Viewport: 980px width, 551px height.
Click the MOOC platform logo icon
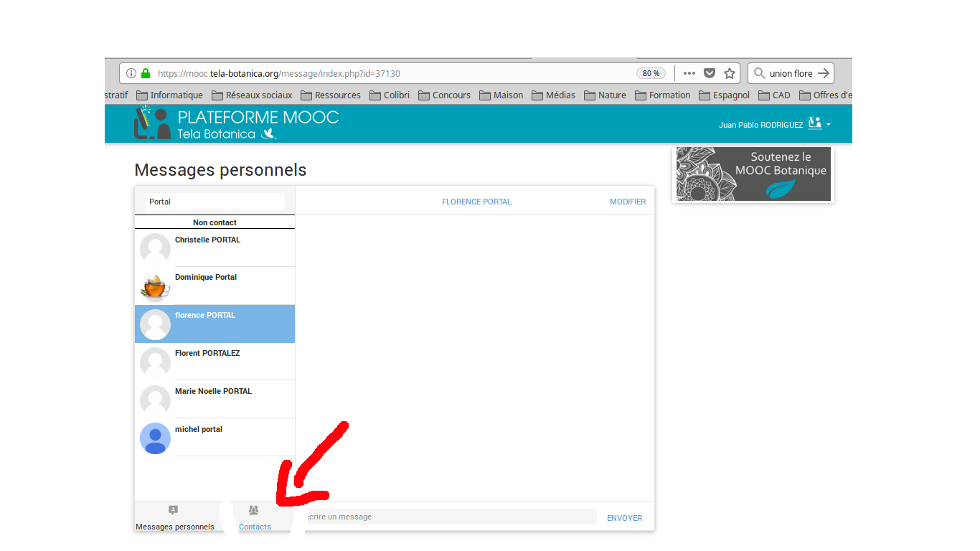click(152, 123)
